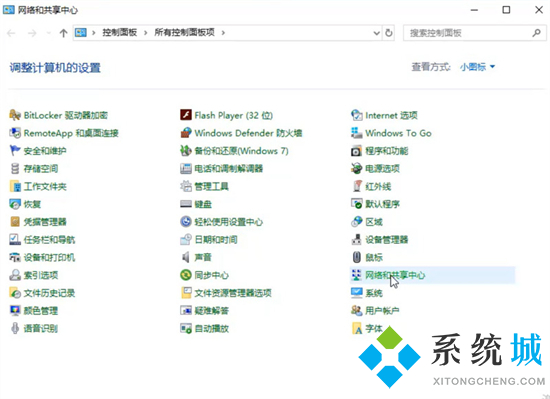Screen dimensions: 550x399
Task: Open the 管理工具 gear icon
Action: 186,187
